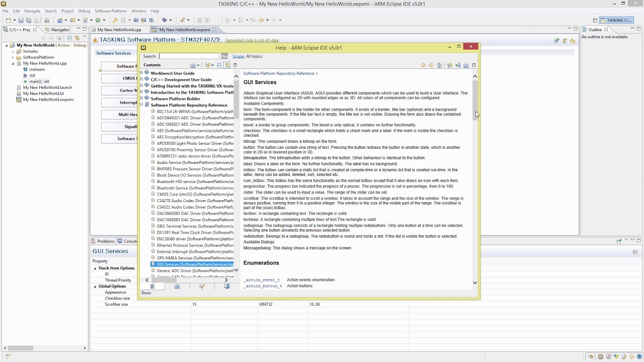The height and width of the screenshot is (362, 644).
Task: Toggle Link with Editor in C/C++ Projects
Action: [77, 38]
